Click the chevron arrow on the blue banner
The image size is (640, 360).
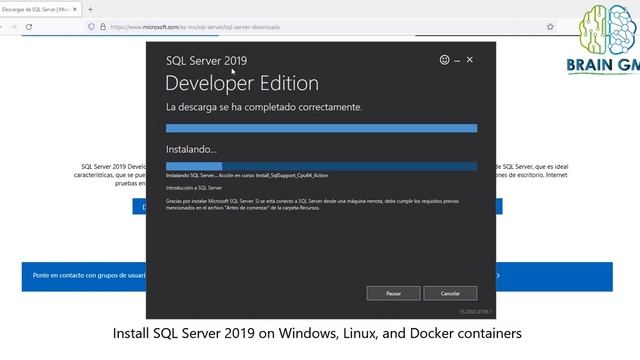498,276
